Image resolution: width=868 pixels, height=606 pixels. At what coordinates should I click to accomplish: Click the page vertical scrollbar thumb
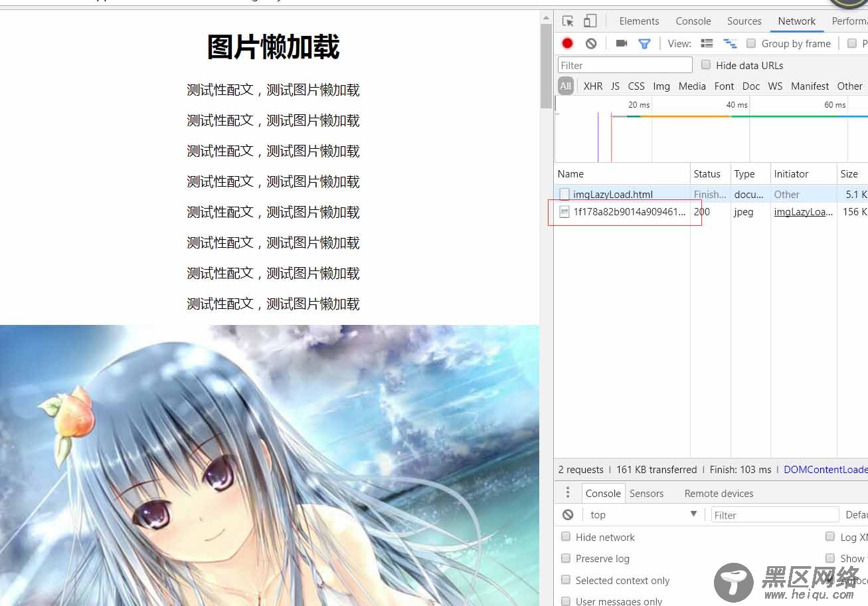[x=546, y=65]
